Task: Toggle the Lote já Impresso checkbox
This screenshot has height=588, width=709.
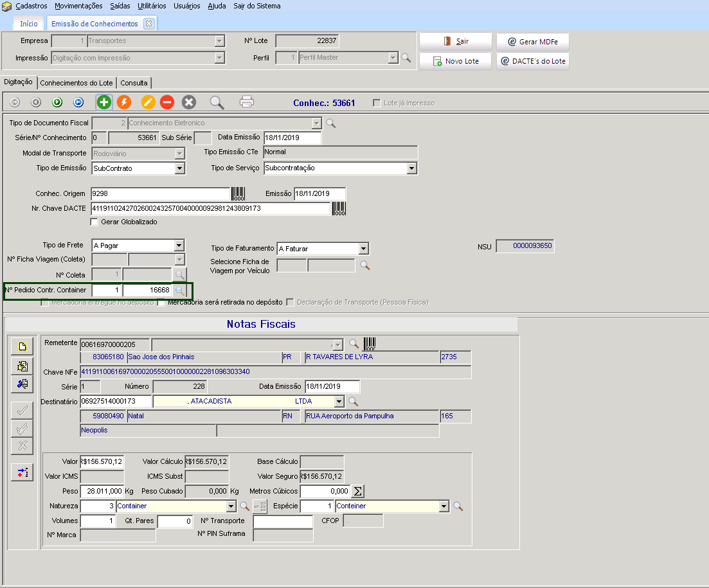Action: pyautogui.click(x=377, y=103)
